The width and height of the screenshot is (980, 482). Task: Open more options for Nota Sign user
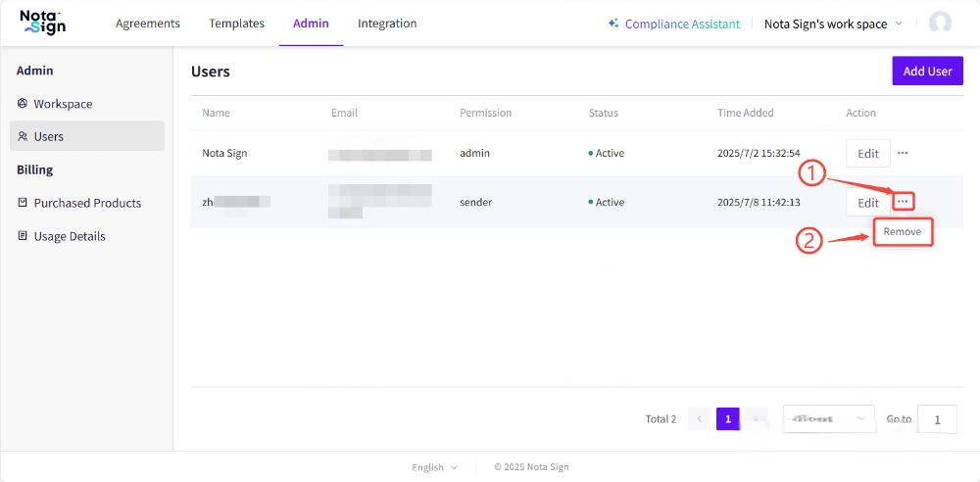[x=903, y=153]
